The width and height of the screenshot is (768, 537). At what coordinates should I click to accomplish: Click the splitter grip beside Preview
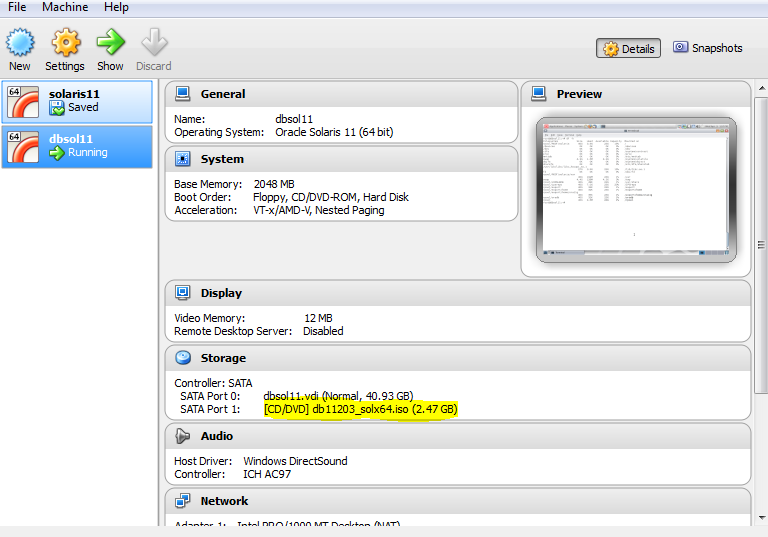coord(761,244)
